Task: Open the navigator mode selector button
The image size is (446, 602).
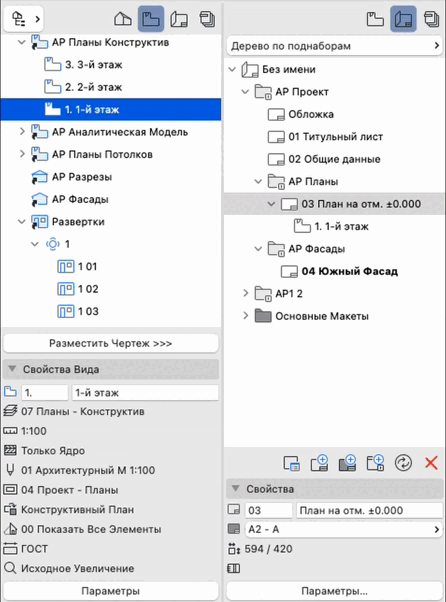Action: (x=24, y=18)
